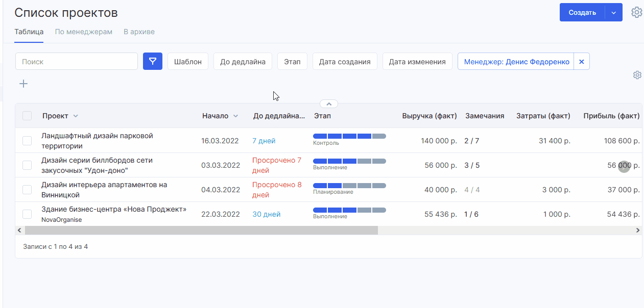Sort by the Начало column
Screen dimensions: 644x308
(220, 116)
